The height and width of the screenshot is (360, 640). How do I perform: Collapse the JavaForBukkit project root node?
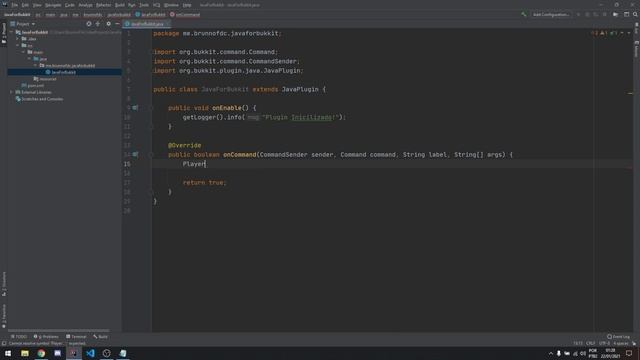coord(12,32)
